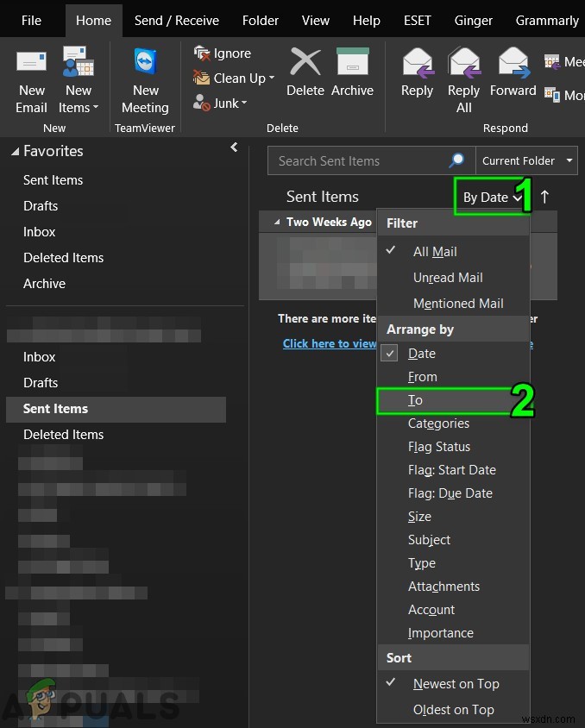This screenshot has width=585, height=728.
Task: Open Drafts in Favorites
Action: [41, 206]
